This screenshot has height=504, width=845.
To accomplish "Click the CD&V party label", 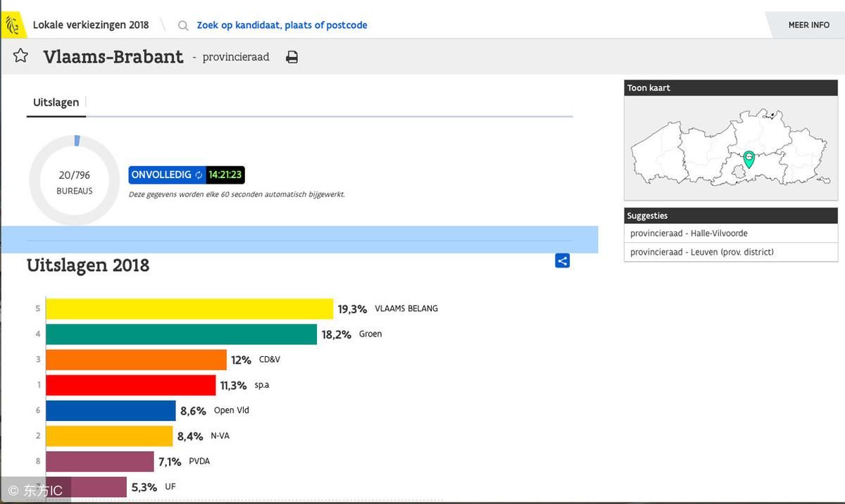I will click(270, 359).
